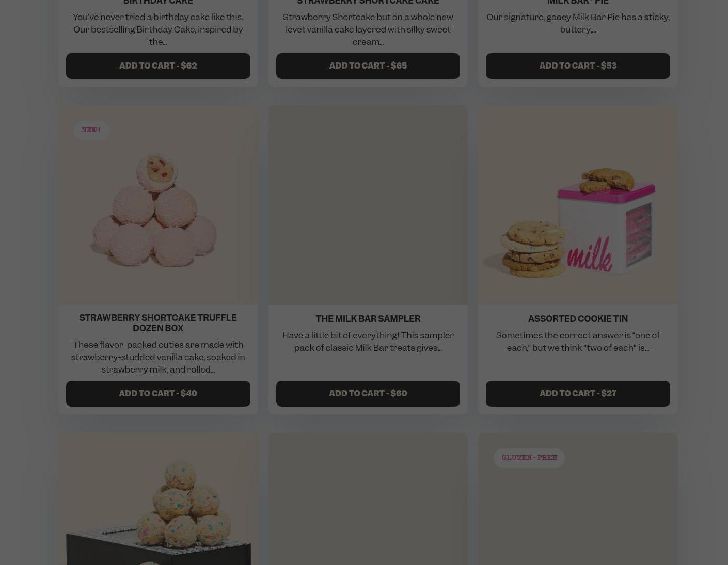Viewport: 728px width, 565px height.
Task: Add Milk Bar Pie to cart $53
Action: point(578,66)
